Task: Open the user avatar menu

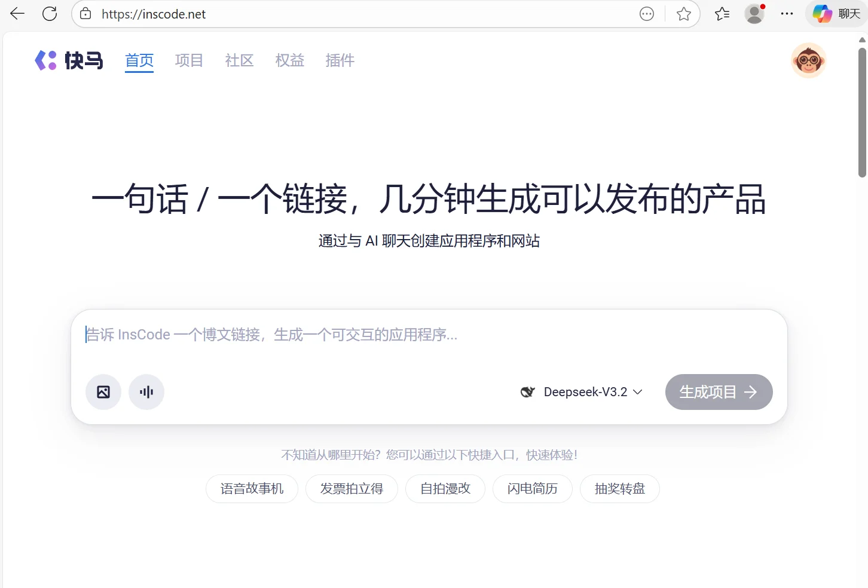Action: pos(808,60)
